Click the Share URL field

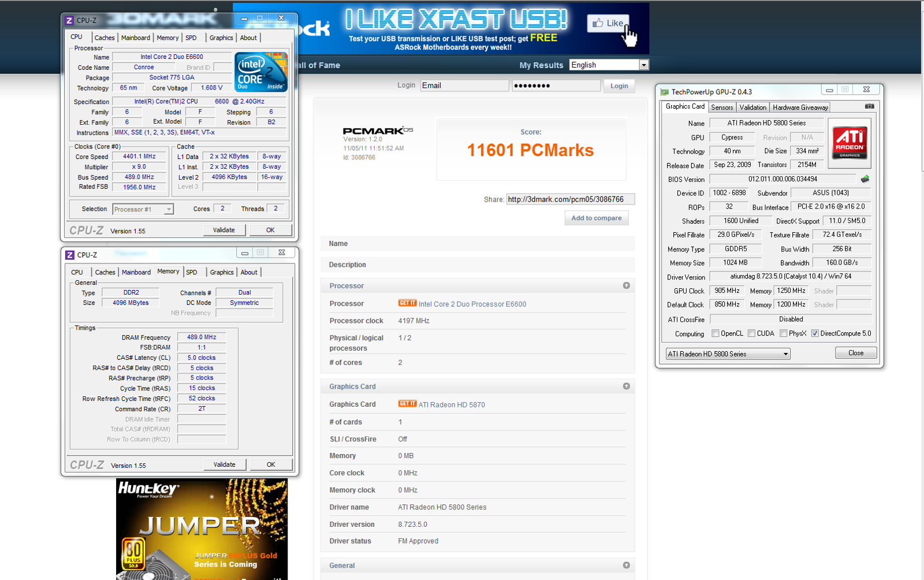coord(571,199)
